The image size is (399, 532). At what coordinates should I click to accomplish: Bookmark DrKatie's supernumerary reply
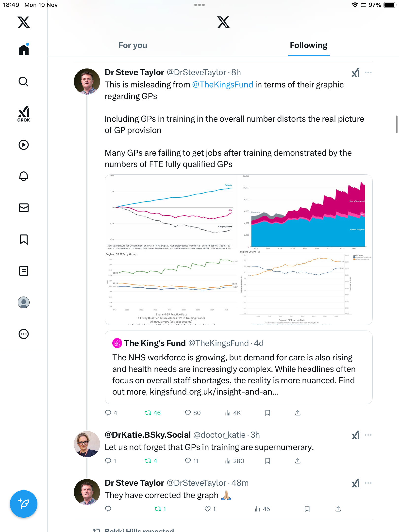[268, 461]
